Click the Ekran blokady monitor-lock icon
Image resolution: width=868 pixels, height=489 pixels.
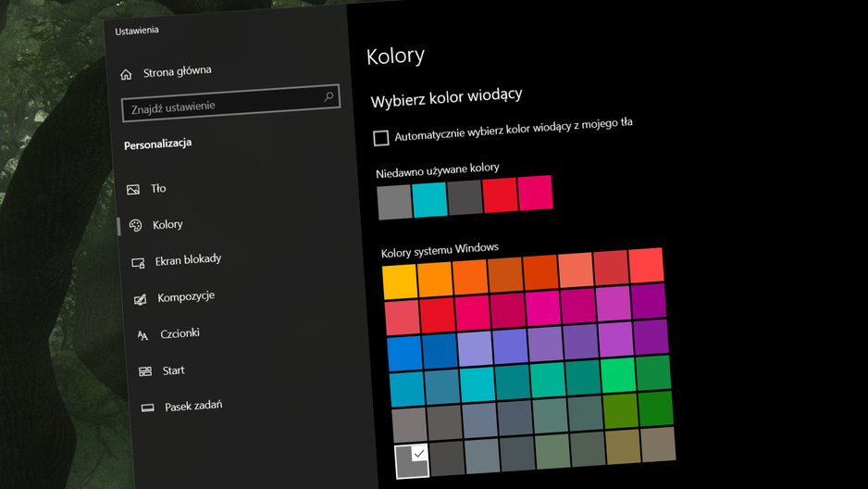point(138,262)
